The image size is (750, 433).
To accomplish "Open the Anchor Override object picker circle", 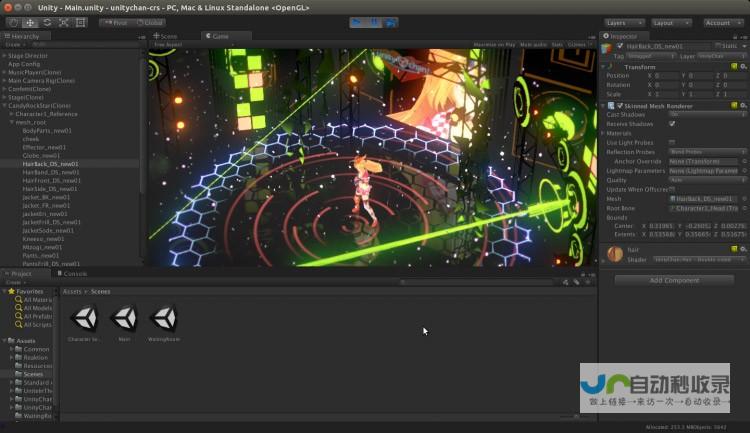I will click(744, 161).
